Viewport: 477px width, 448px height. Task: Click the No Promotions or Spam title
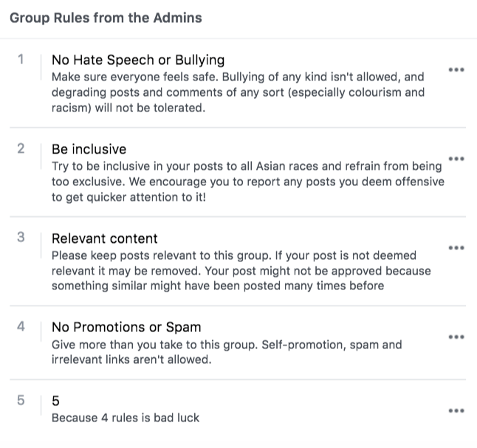[126, 327]
